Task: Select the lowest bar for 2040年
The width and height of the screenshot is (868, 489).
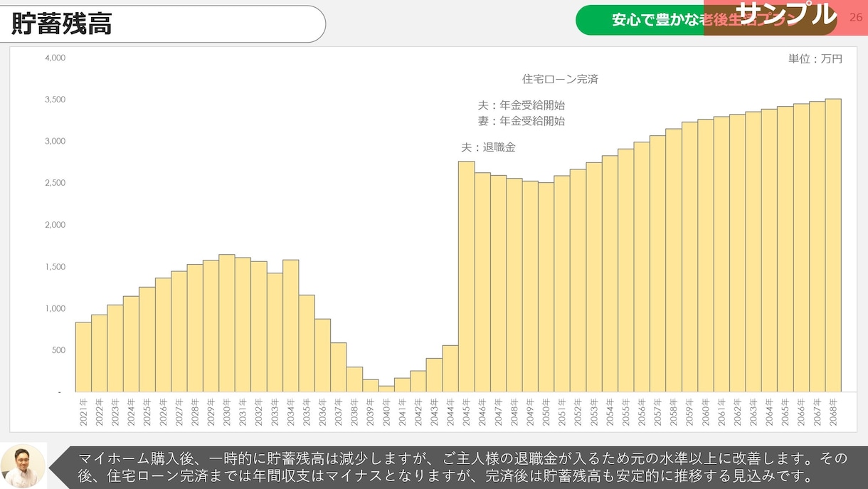Action: (x=386, y=389)
